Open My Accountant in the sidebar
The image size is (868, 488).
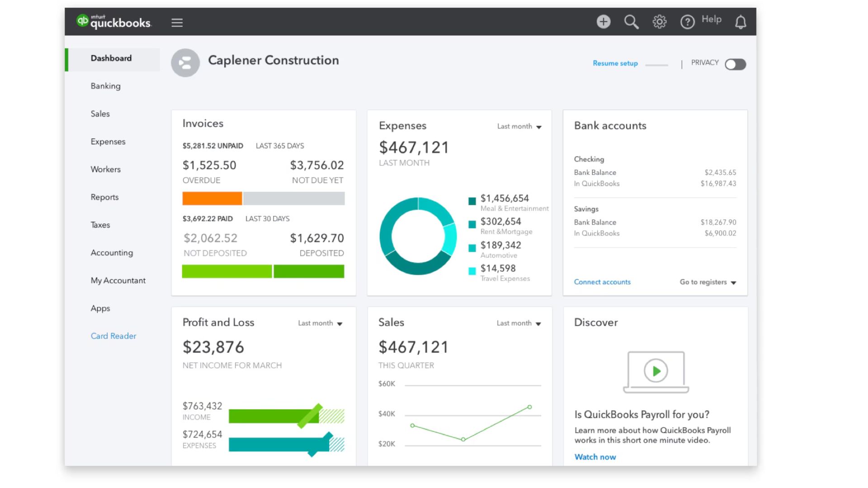click(118, 281)
